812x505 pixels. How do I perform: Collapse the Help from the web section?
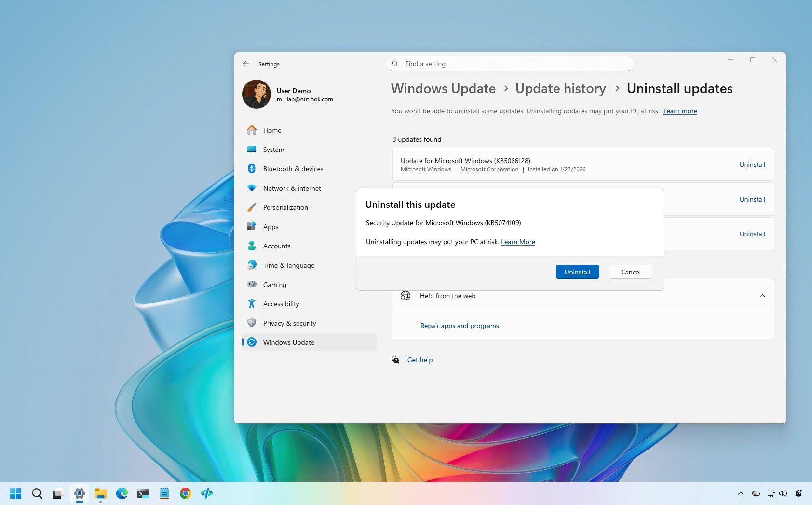762,296
